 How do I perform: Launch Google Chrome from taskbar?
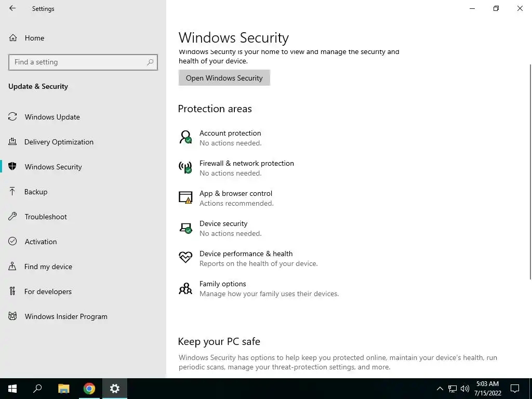[89, 389]
